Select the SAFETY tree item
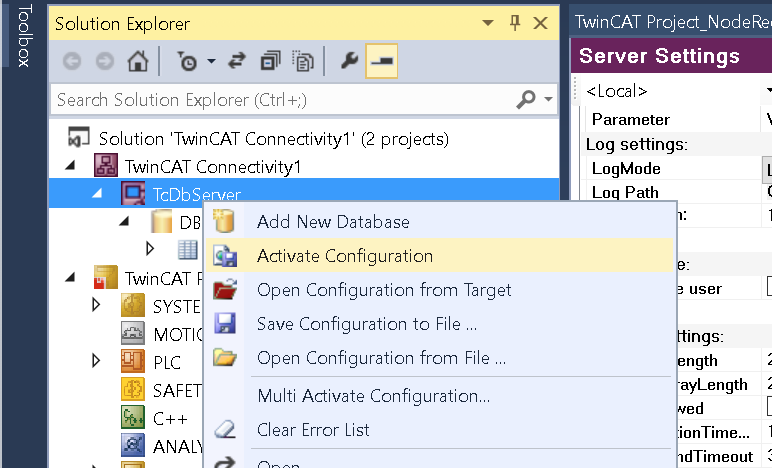This screenshot has height=468, width=772. pos(177,391)
